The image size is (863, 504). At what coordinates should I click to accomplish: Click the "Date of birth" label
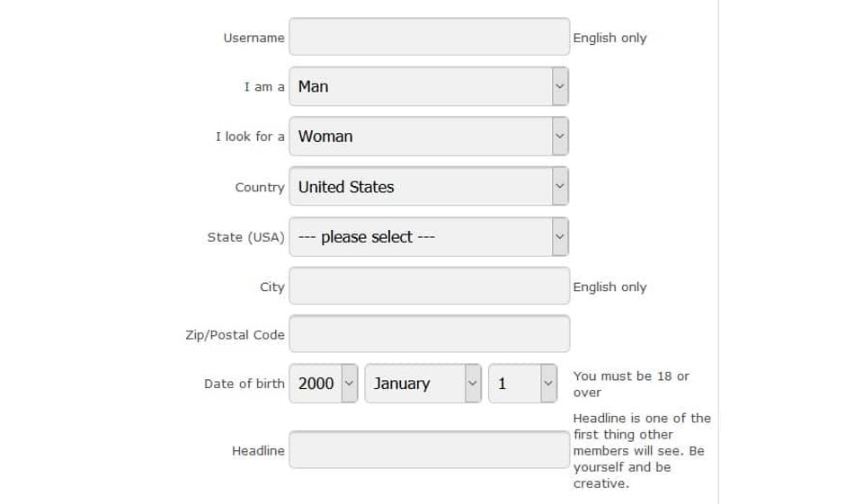point(244,384)
